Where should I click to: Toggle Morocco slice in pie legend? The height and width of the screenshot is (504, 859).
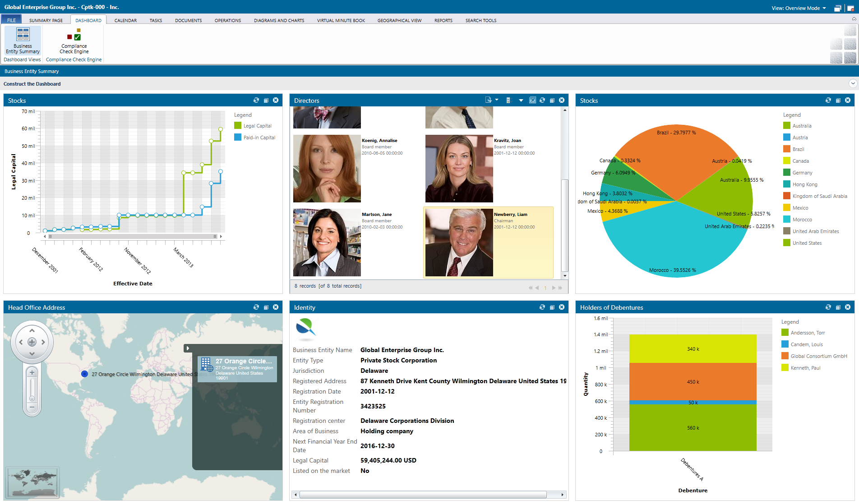point(798,220)
